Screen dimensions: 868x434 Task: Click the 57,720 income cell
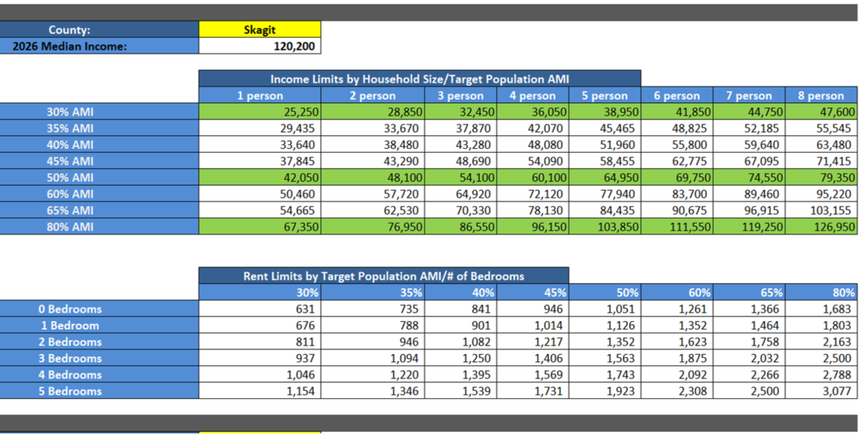point(373,194)
